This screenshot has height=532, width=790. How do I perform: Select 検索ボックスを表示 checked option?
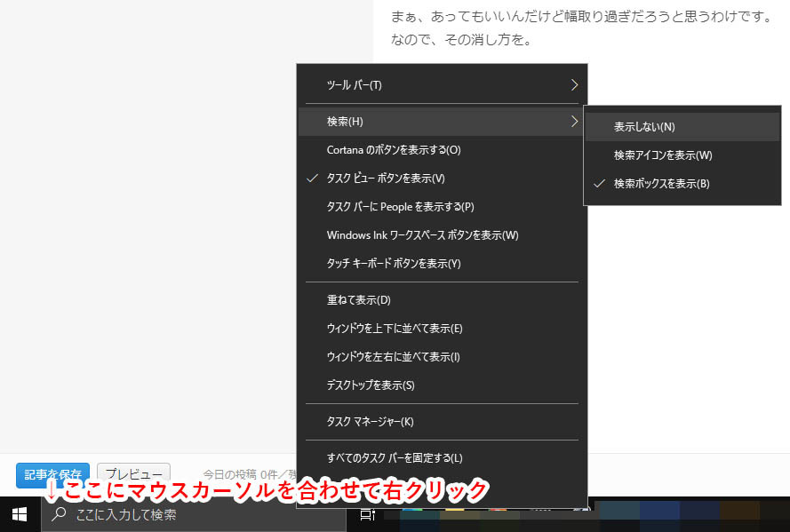682,184
